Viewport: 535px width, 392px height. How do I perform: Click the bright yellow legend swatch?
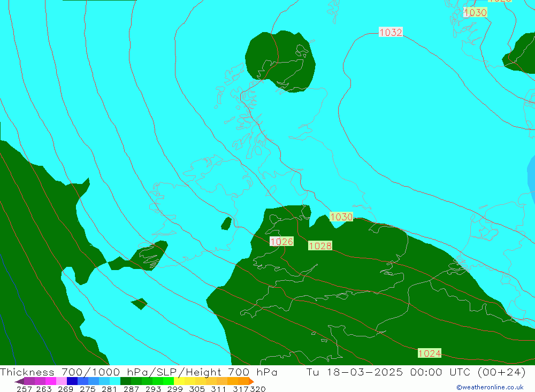click(179, 381)
